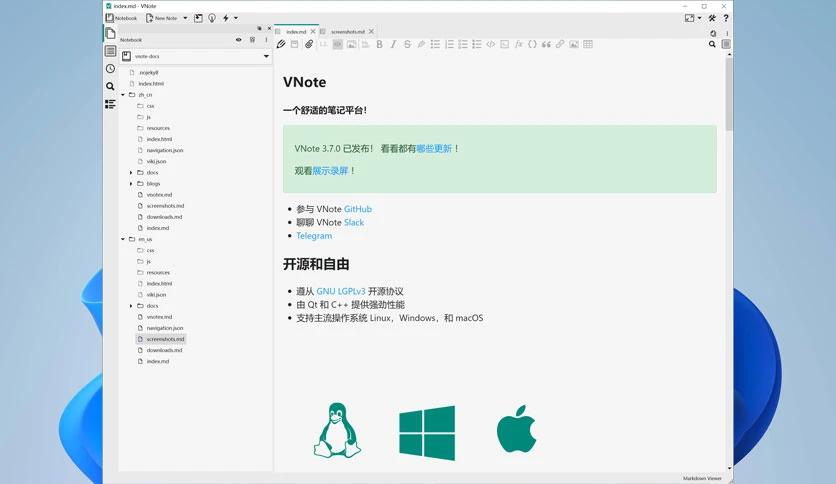Open the Slack link
This screenshot has height=484, width=836.
(353, 222)
